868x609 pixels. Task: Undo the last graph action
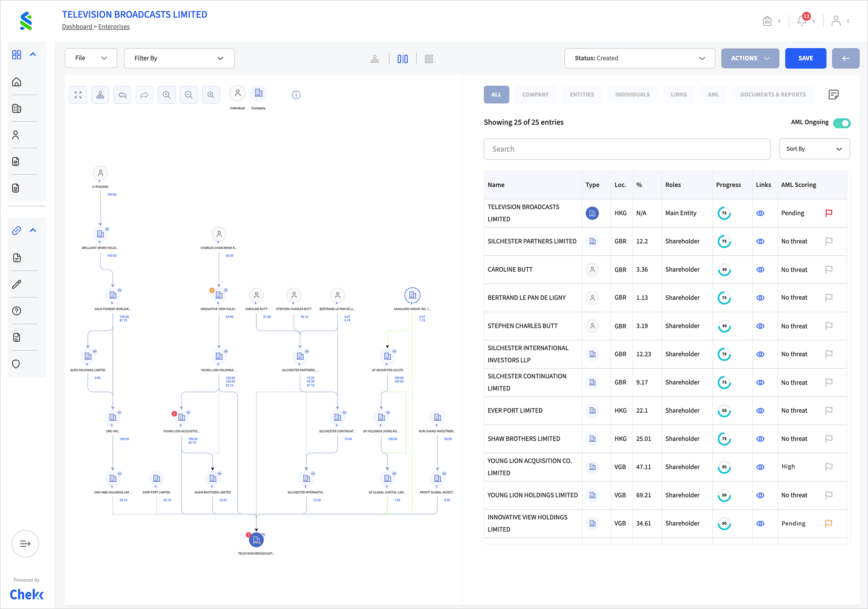pos(122,95)
